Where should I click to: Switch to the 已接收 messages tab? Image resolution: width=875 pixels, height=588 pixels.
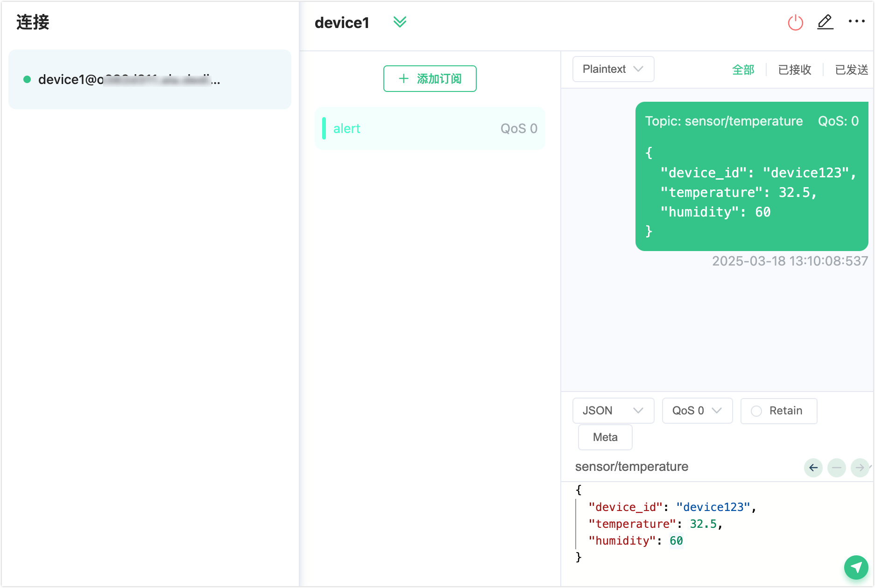point(794,70)
